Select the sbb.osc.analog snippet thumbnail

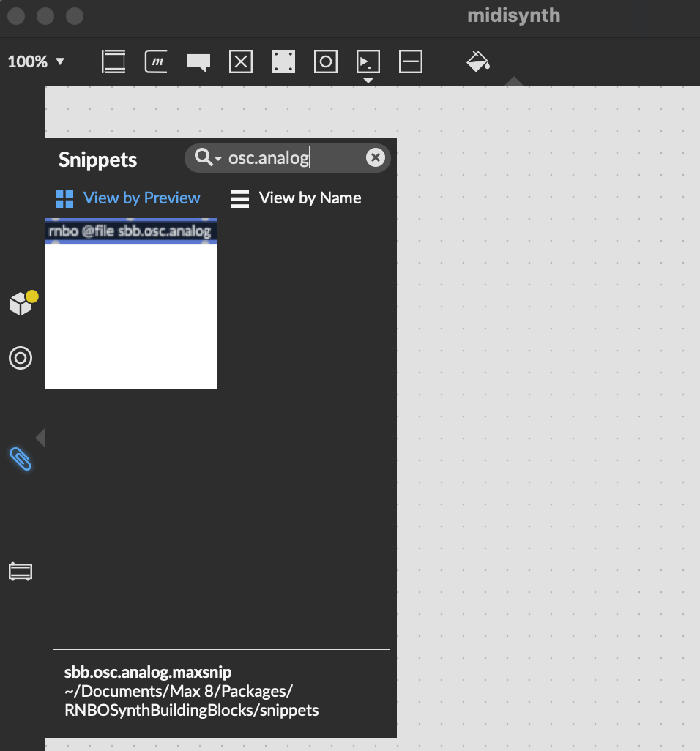[x=131, y=304]
